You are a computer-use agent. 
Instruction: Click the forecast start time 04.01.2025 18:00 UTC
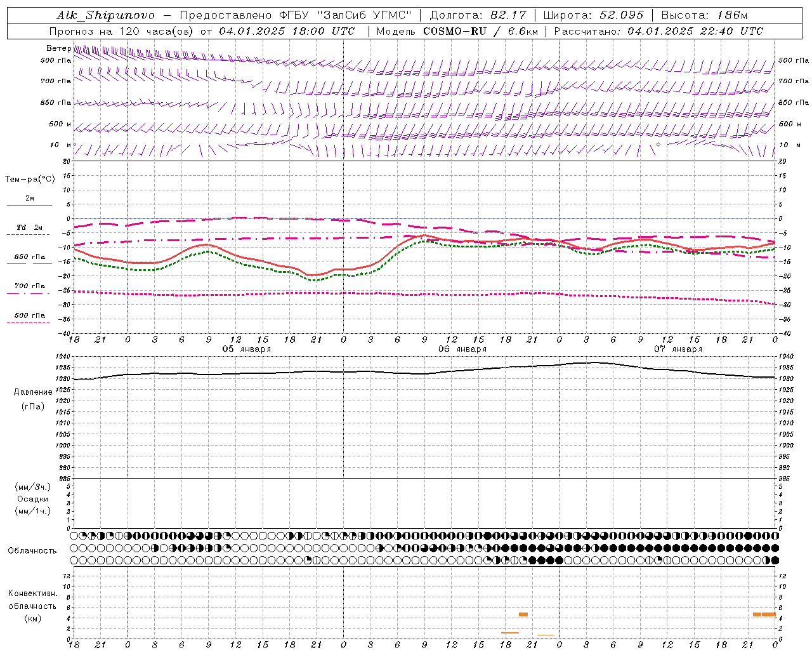click(x=287, y=31)
